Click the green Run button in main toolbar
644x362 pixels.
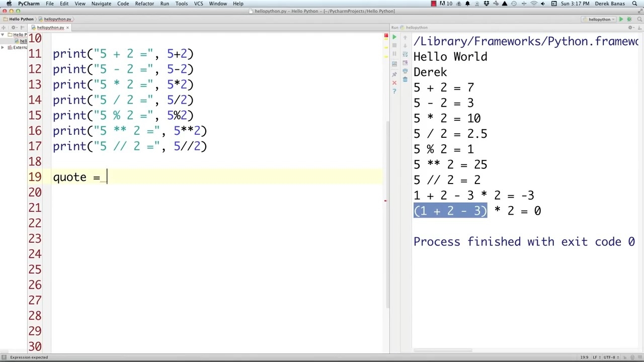[x=621, y=19]
